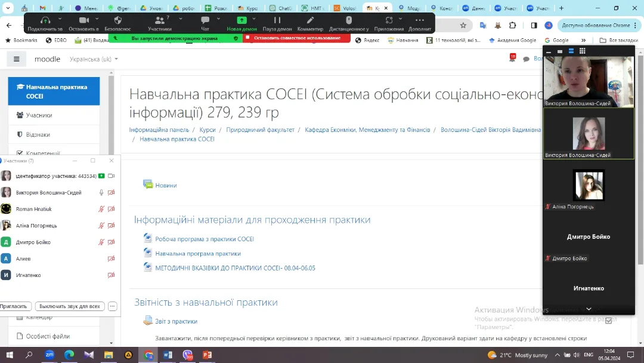644x363 pixels.
Task: Open the arrow menu beside Stop Video
Action: (97, 19)
